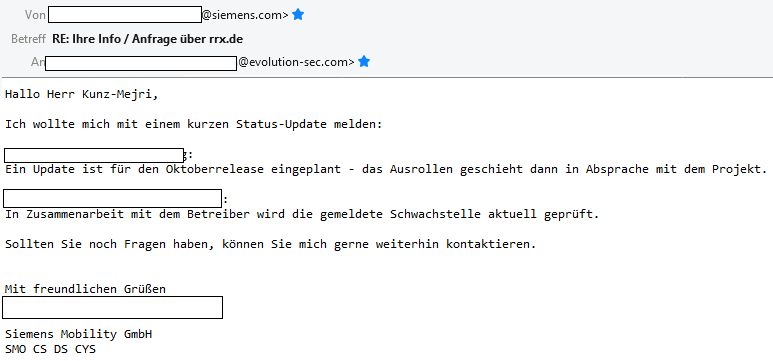Click the redacted recipient name box in the 'An' row
Image resolution: width=773 pixels, height=361 pixels.
click(141, 63)
